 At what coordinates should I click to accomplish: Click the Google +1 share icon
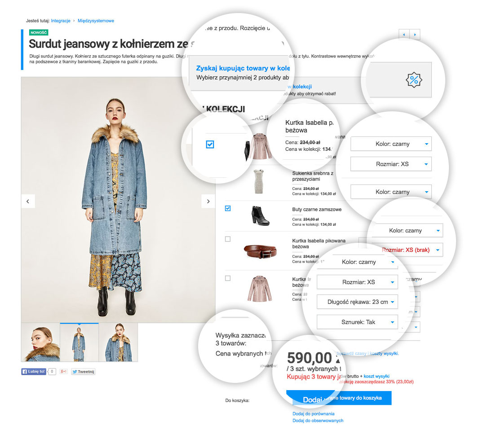coord(63,371)
